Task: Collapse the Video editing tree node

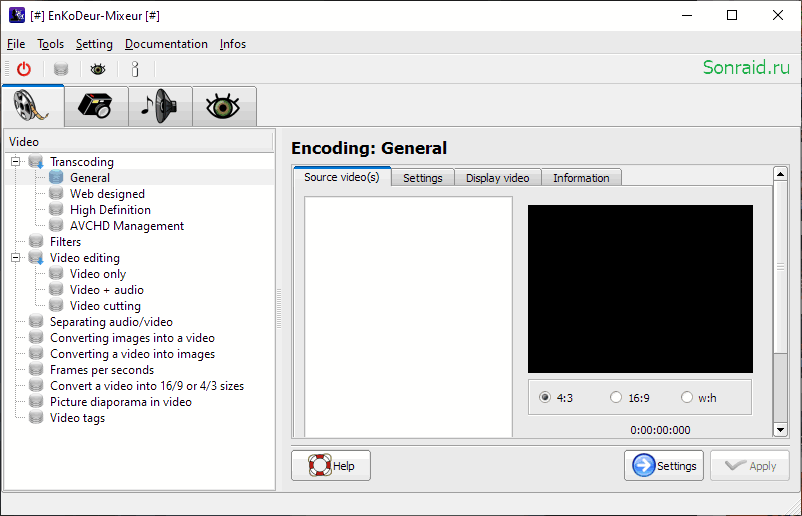Action: tap(16, 258)
